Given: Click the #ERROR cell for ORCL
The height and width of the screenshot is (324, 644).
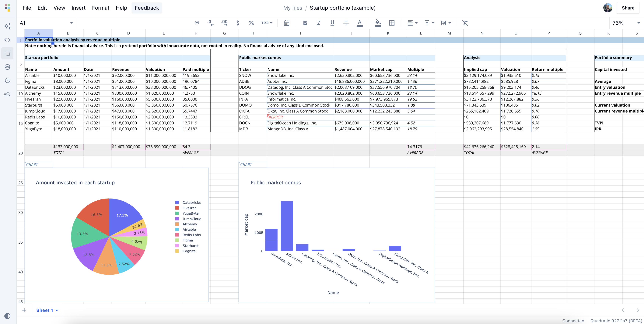Looking at the screenshot, I should (x=300, y=117).
